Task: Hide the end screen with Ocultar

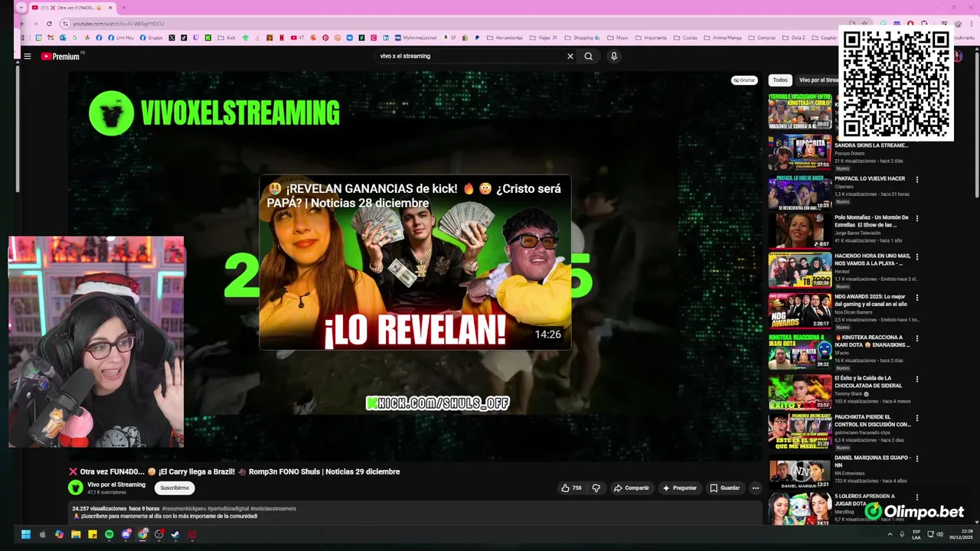Action: point(744,80)
